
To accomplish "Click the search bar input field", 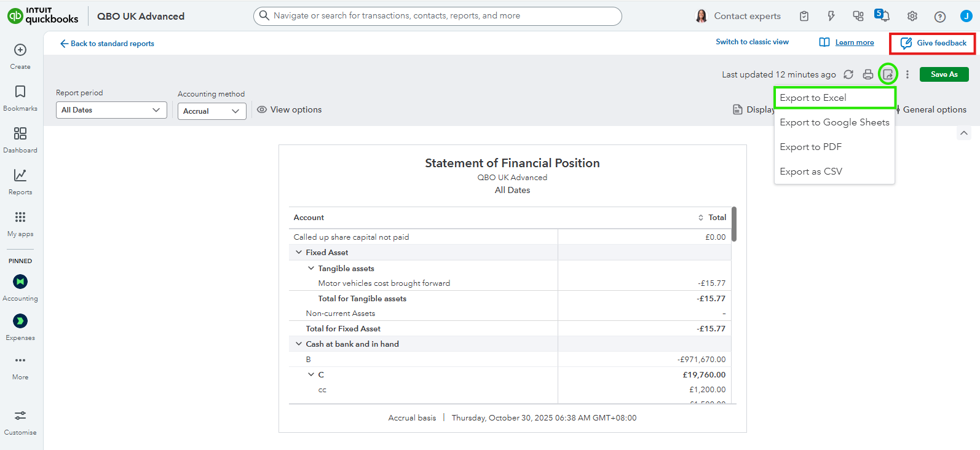I will [437, 16].
